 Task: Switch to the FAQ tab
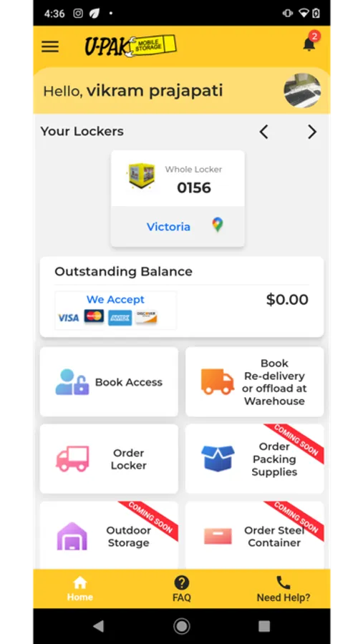pos(182,589)
